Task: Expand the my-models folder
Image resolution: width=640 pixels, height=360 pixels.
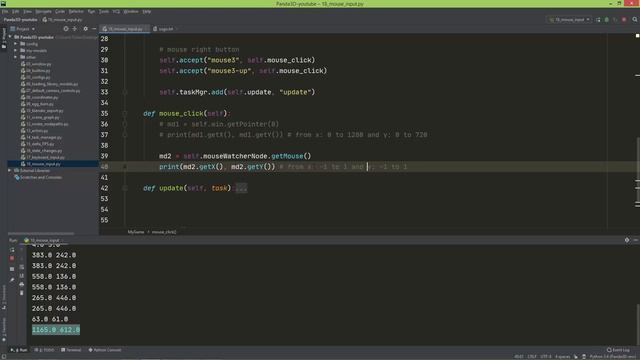Action: point(16,51)
